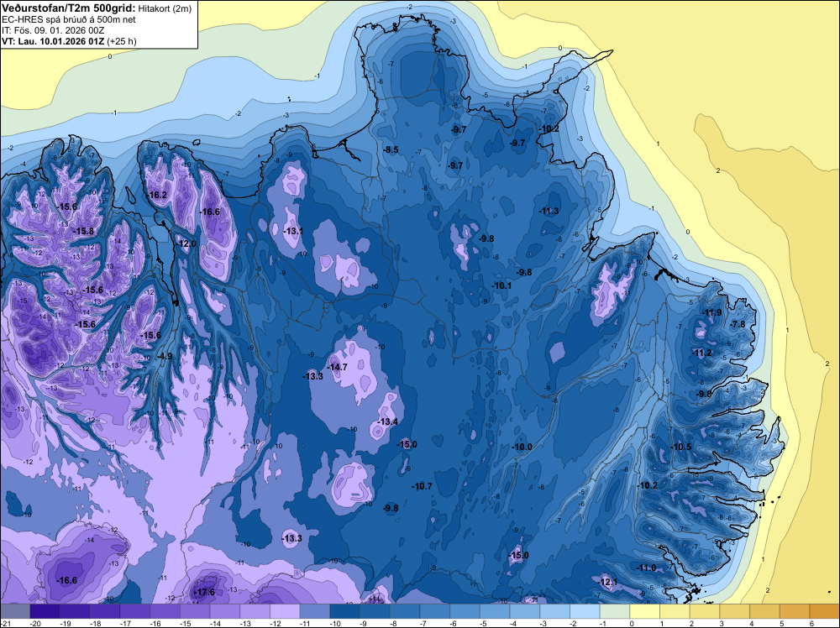840x628 pixels.
Task: Select the '-11.3' temperature value
Action: point(549,211)
